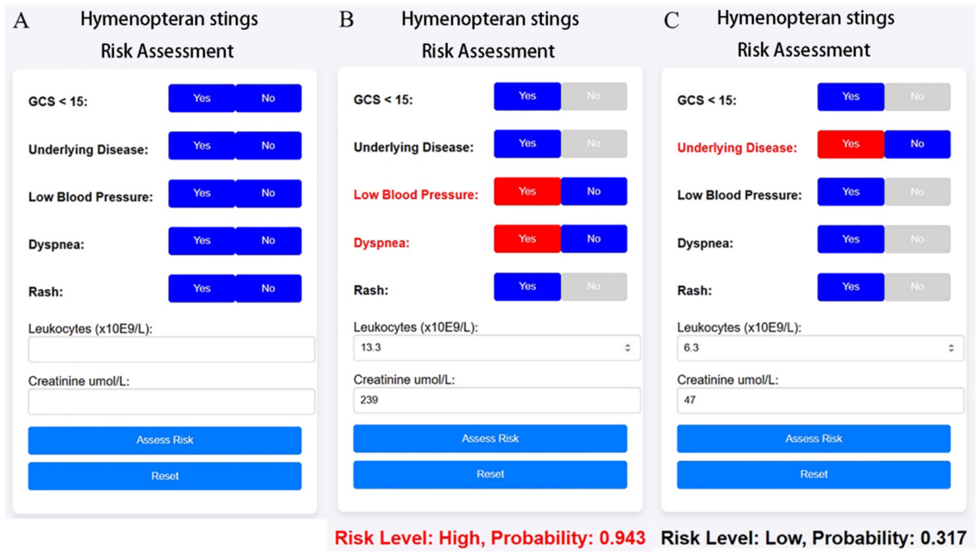Toggle red Yes for Underlying Disease in panel C
Viewport: 980px width, 556px height.
coord(851,144)
